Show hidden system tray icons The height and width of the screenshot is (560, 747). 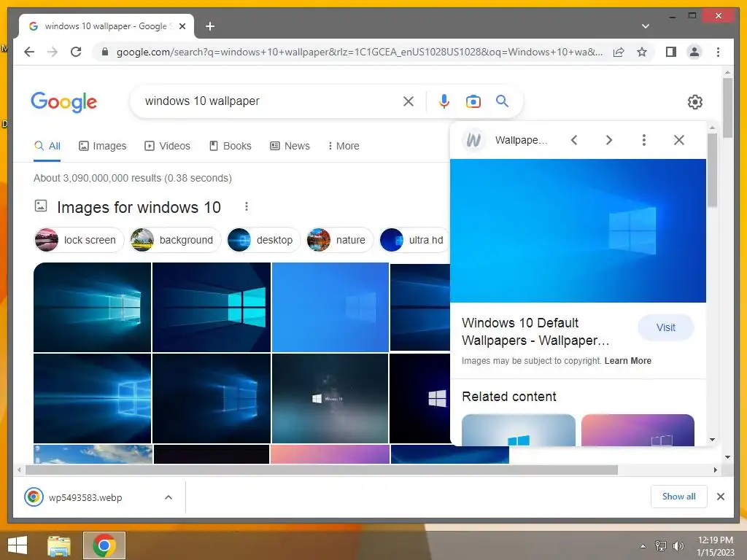pos(643,546)
